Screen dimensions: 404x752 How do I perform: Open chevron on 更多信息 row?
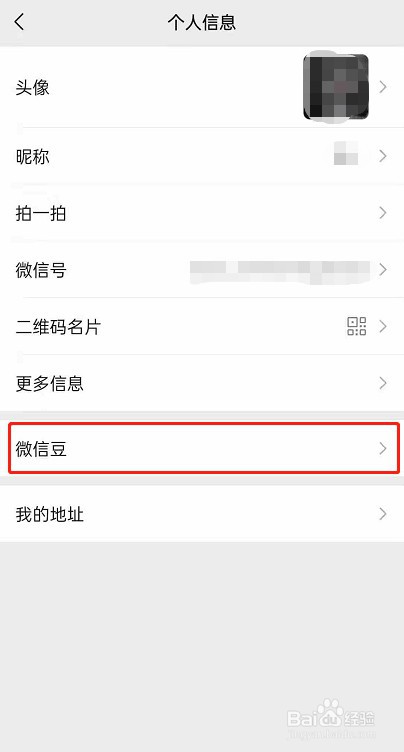pyautogui.click(x=382, y=383)
